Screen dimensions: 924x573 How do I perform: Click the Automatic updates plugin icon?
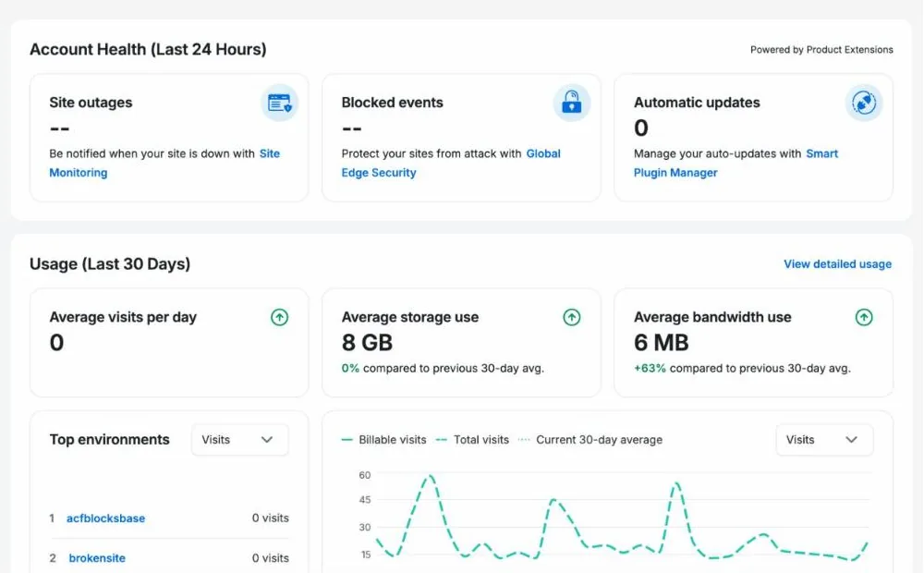(864, 103)
